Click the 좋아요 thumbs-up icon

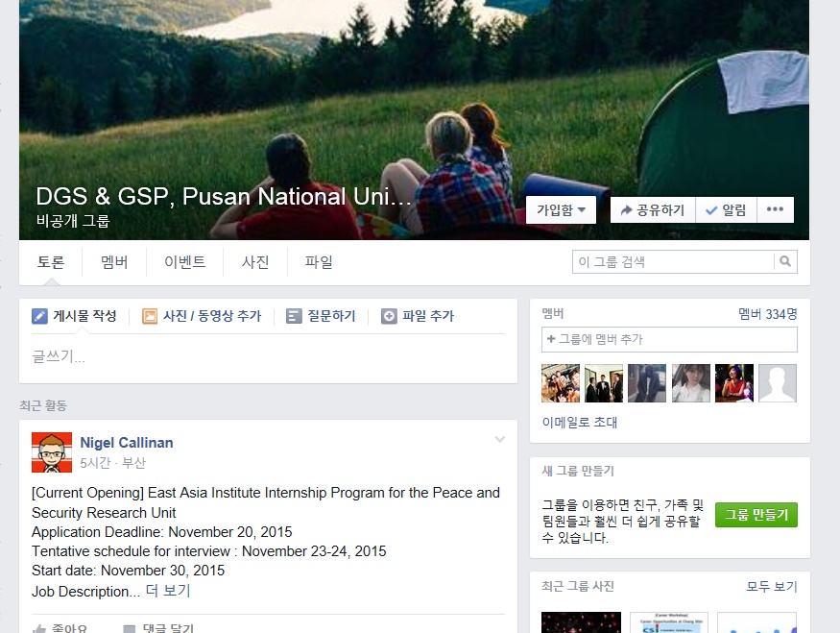39,629
